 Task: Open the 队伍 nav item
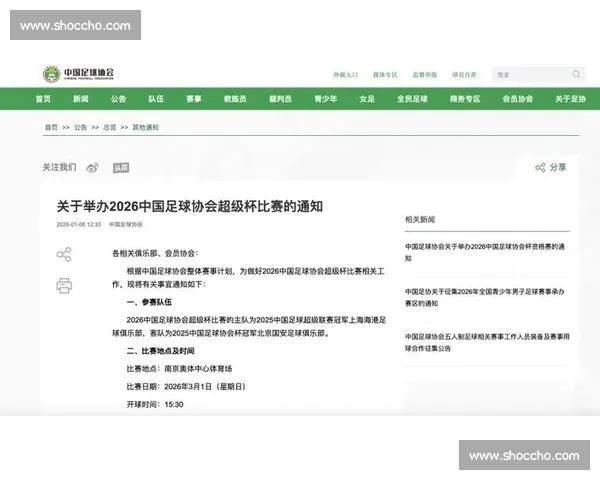point(156,99)
